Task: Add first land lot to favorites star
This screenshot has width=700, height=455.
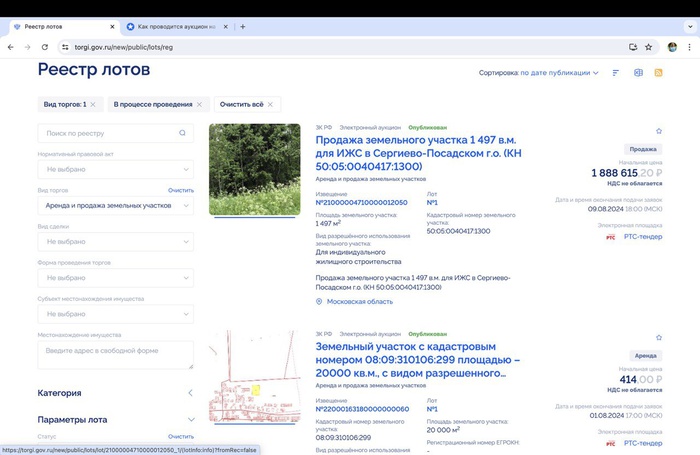Action: (x=659, y=131)
